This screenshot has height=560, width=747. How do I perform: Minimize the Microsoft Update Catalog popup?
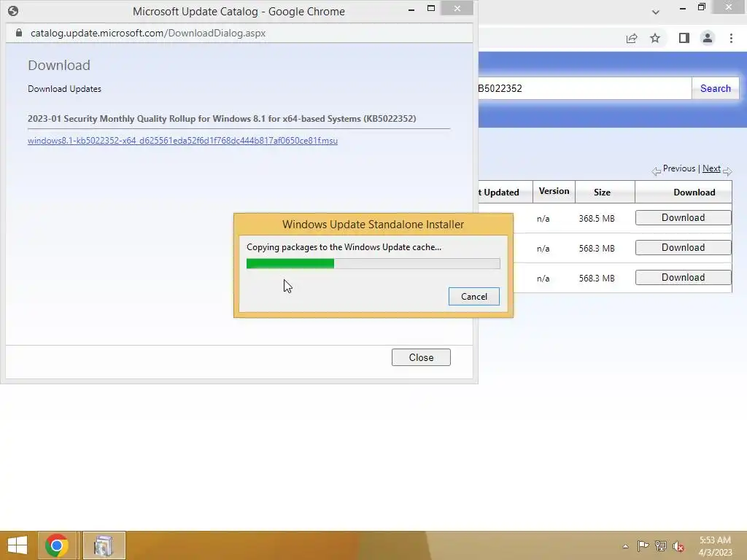click(x=411, y=9)
